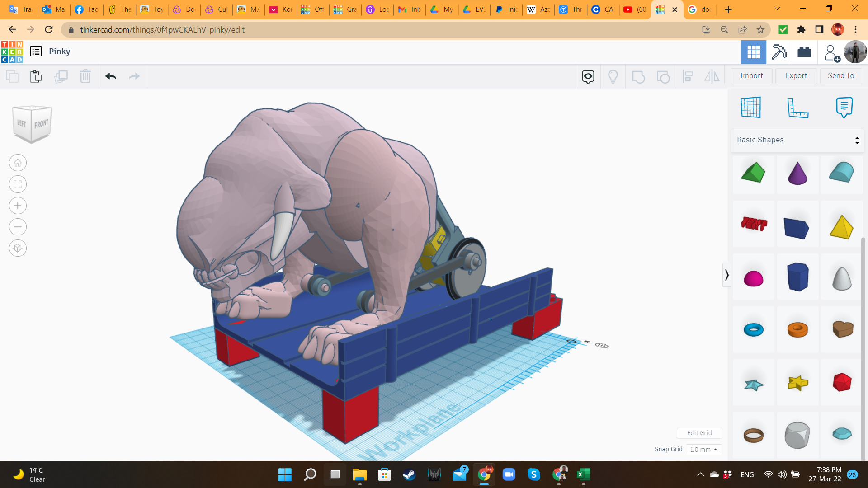The height and width of the screenshot is (488, 868).
Task: Click the Undo arrow
Action: coord(111,76)
